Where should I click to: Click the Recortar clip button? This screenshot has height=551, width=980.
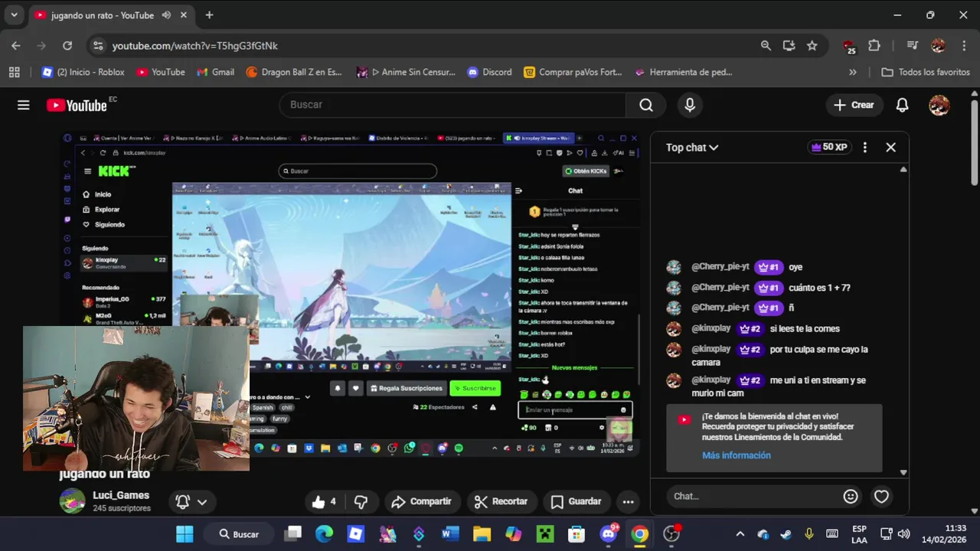click(x=501, y=501)
